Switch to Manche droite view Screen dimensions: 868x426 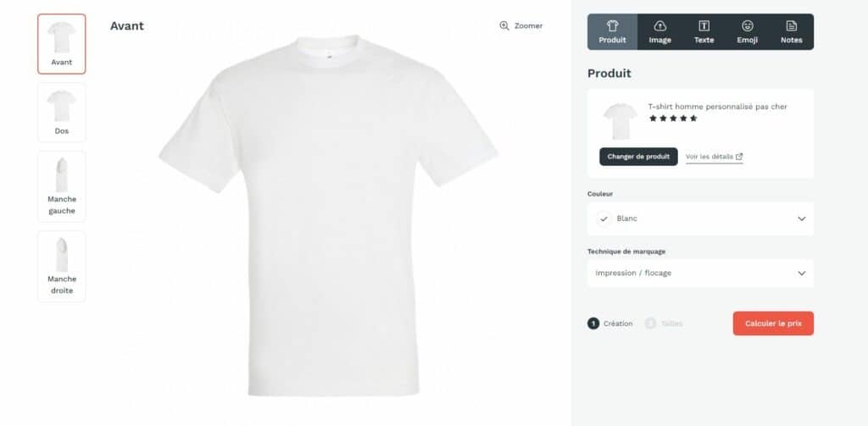point(61,266)
